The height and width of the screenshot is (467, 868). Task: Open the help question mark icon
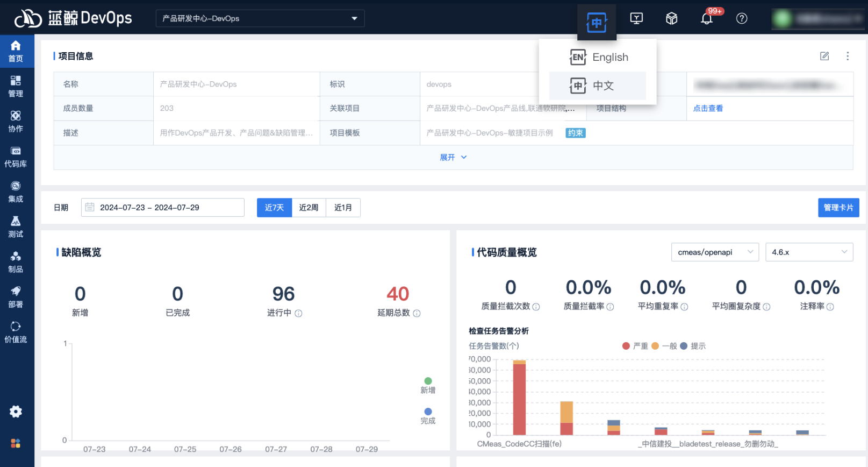pyautogui.click(x=742, y=18)
